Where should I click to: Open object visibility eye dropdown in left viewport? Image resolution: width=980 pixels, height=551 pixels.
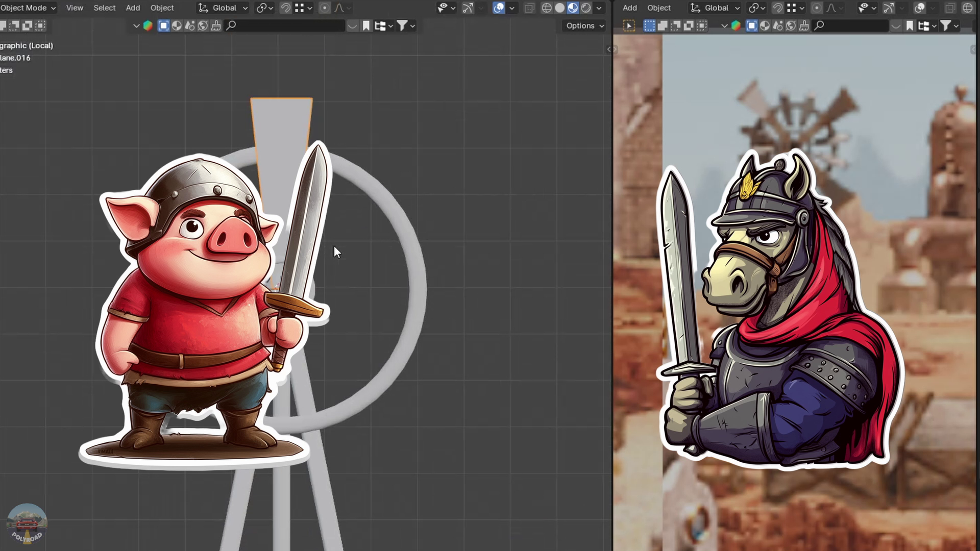(446, 8)
